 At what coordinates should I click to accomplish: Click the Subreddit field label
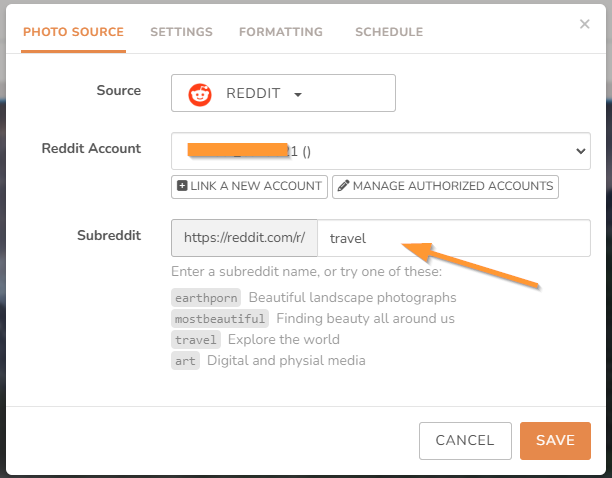pyautogui.click(x=109, y=235)
